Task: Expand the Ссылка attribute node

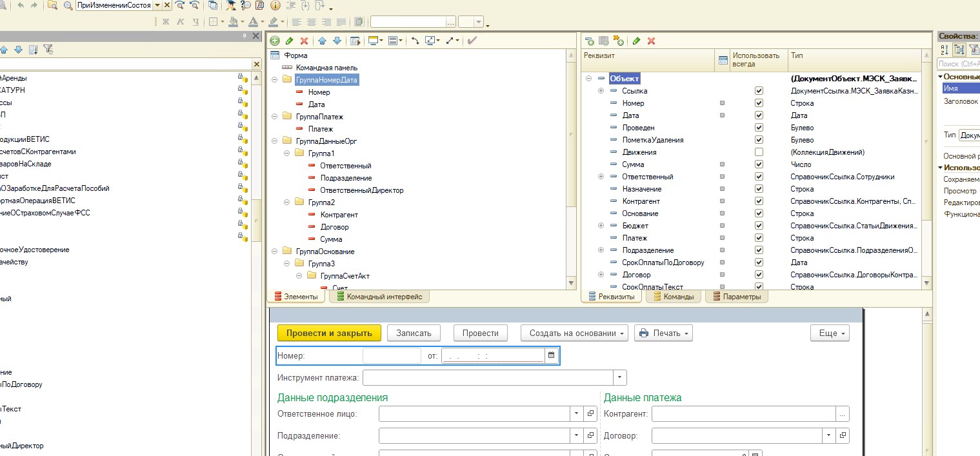Action: click(x=601, y=91)
